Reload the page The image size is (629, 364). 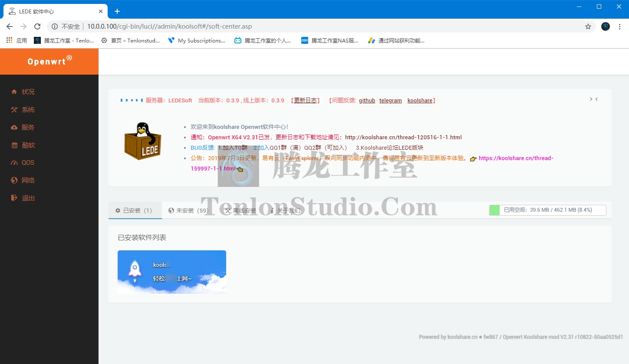tap(37, 26)
